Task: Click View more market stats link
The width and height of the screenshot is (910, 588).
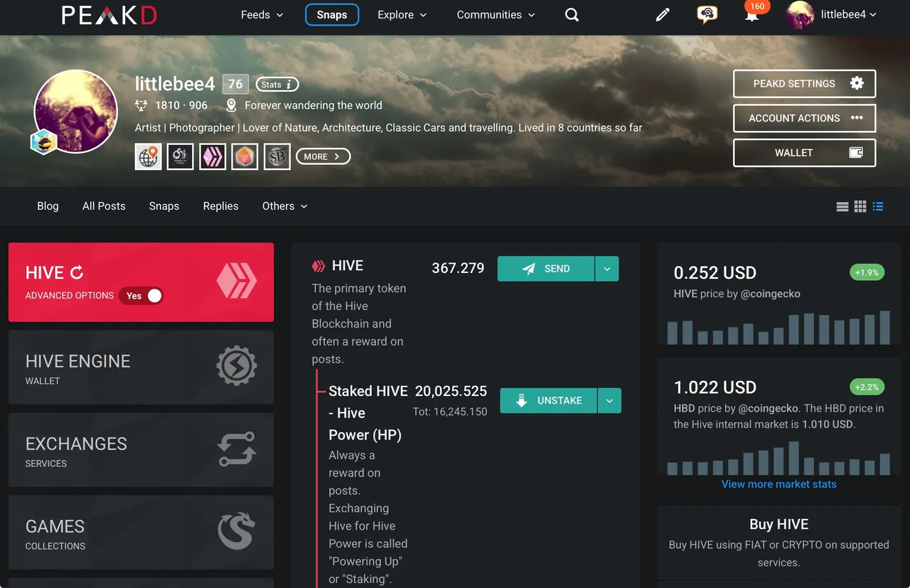Action: (x=779, y=484)
